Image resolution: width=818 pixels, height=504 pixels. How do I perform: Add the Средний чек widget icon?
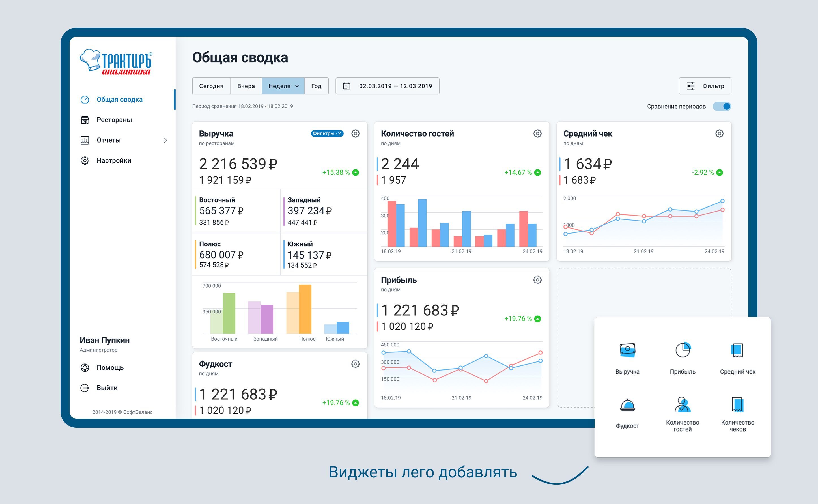point(737,350)
